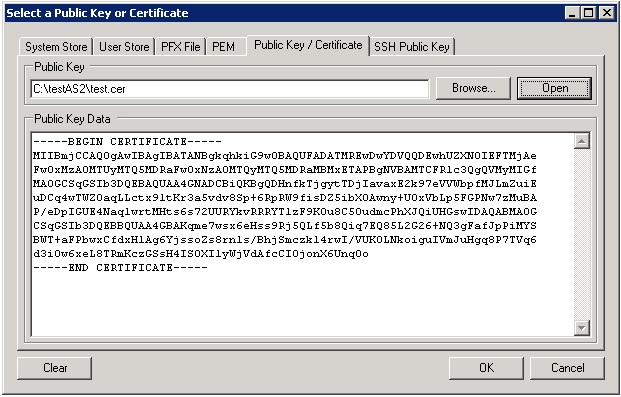Confirm with the OK button
The width and height of the screenshot is (621, 397).
486,368
